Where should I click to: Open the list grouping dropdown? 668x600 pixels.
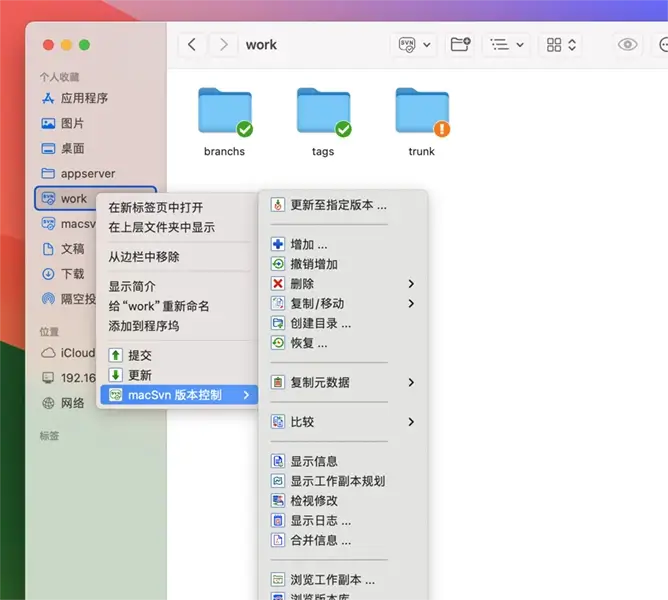click(506, 44)
